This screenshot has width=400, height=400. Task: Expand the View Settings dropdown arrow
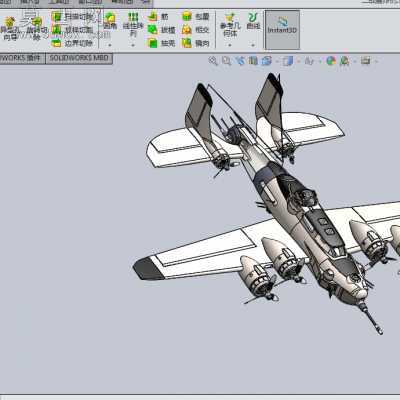(376, 61)
